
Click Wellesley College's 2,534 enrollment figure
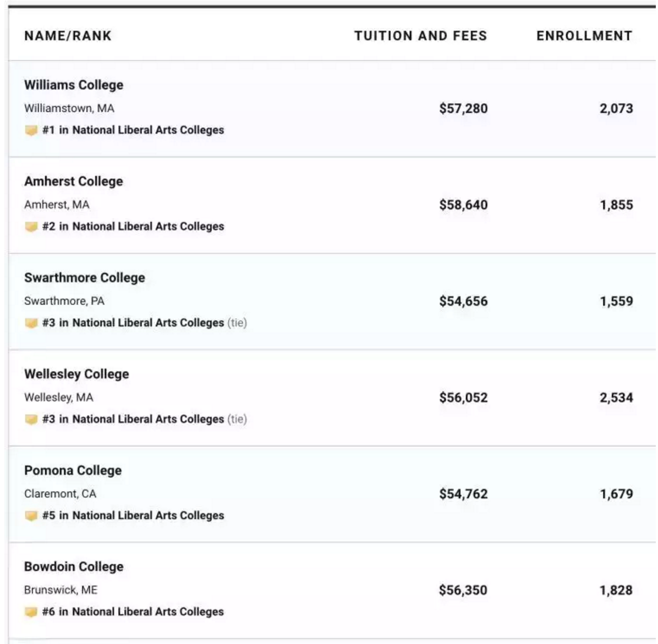(x=616, y=398)
